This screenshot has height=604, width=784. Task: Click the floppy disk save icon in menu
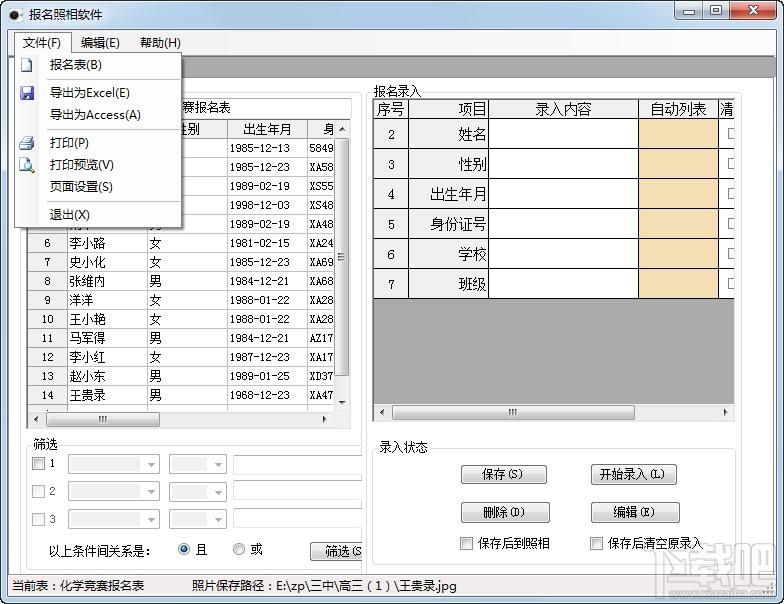[26, 92]
